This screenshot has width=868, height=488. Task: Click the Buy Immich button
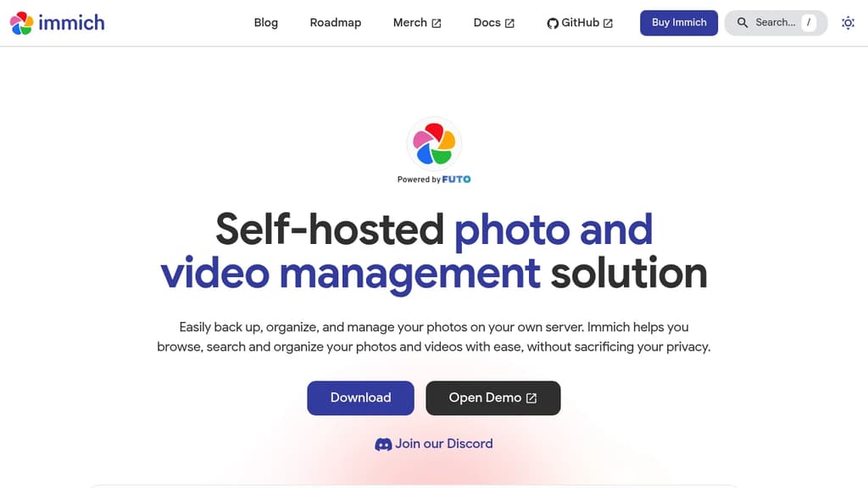pos(679,23)
